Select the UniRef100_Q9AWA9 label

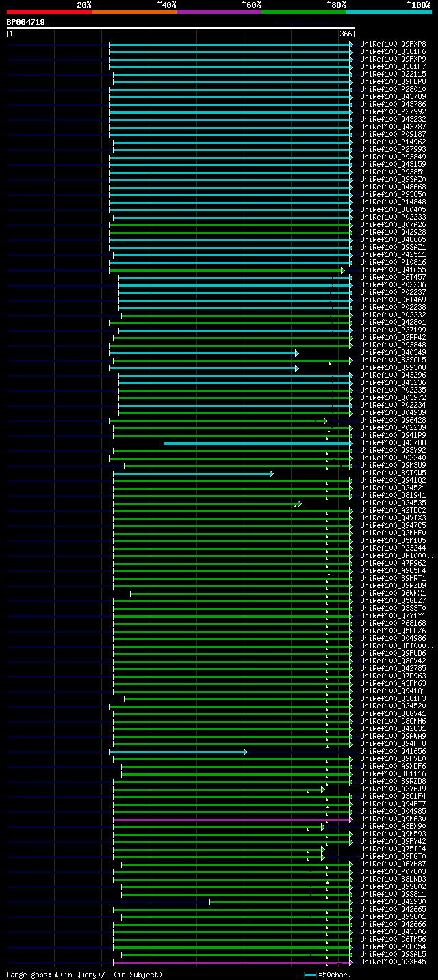(393, 737)
